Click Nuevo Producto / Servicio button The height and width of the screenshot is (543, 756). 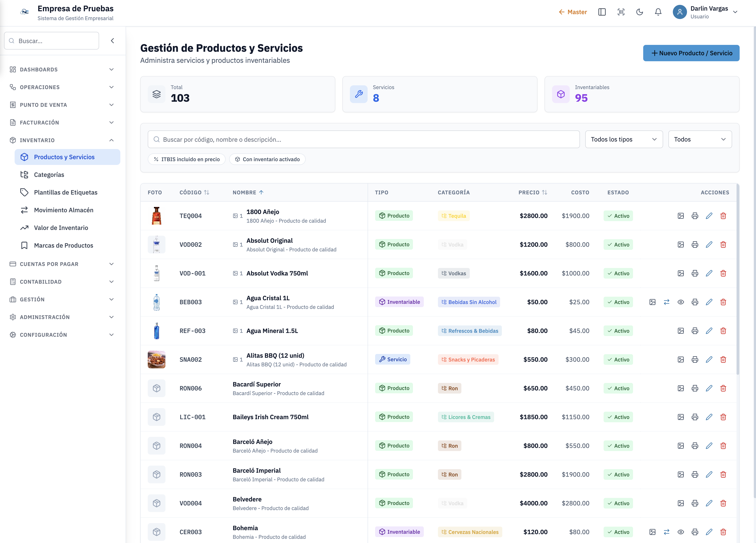pyautogui.click(x=691, y=53)
